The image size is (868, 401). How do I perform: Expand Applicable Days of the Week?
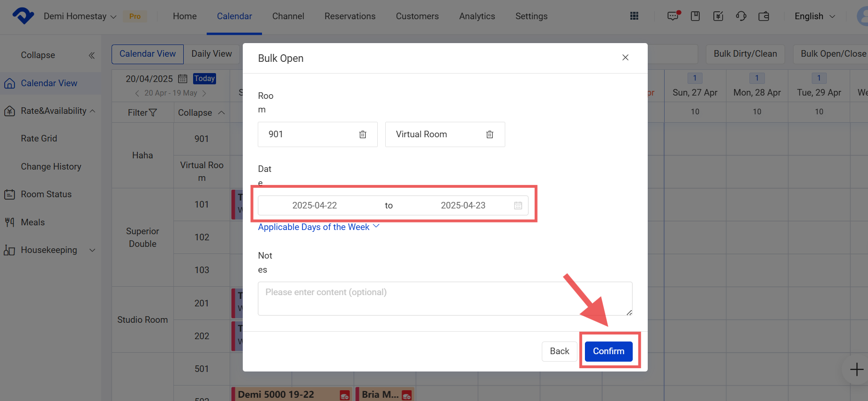pyautogui.click(x=318, y=227)
